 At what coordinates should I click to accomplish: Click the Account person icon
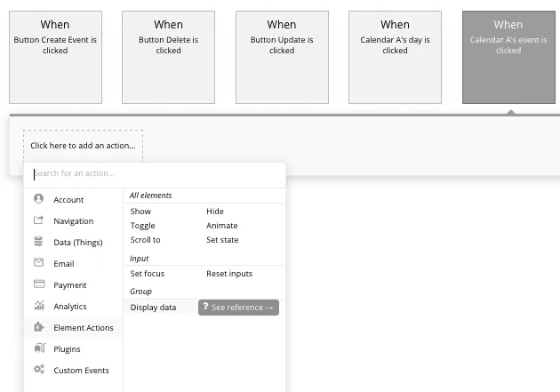38,199
